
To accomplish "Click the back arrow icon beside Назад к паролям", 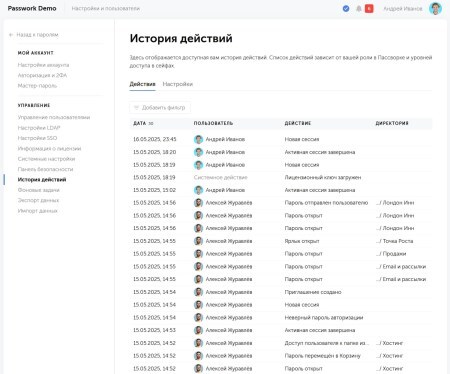I will [x=11, y=35].
